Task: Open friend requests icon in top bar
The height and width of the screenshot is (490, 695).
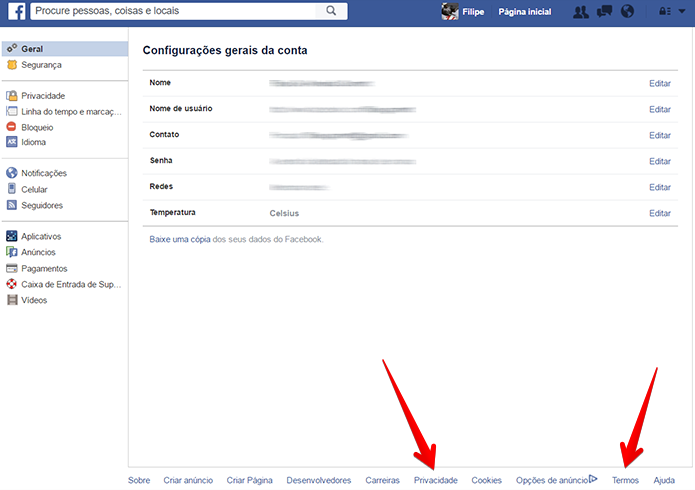Action: [581, 12]
